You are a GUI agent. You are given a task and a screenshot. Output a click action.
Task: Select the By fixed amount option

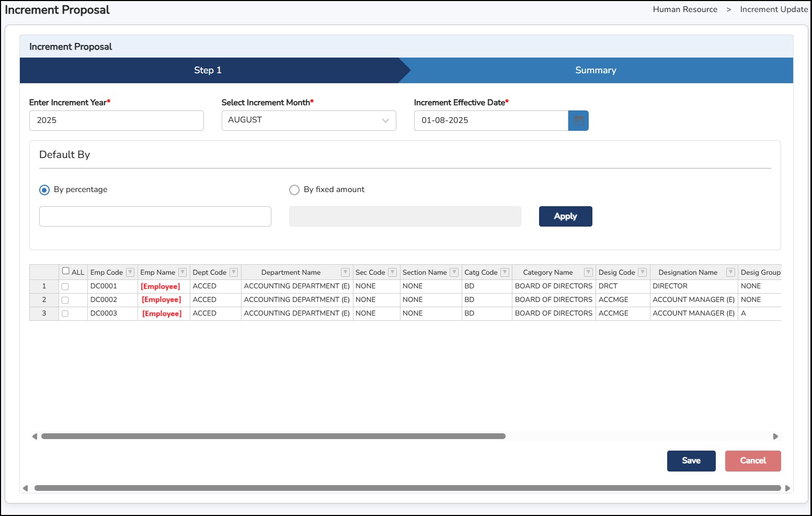coord(294,190)
